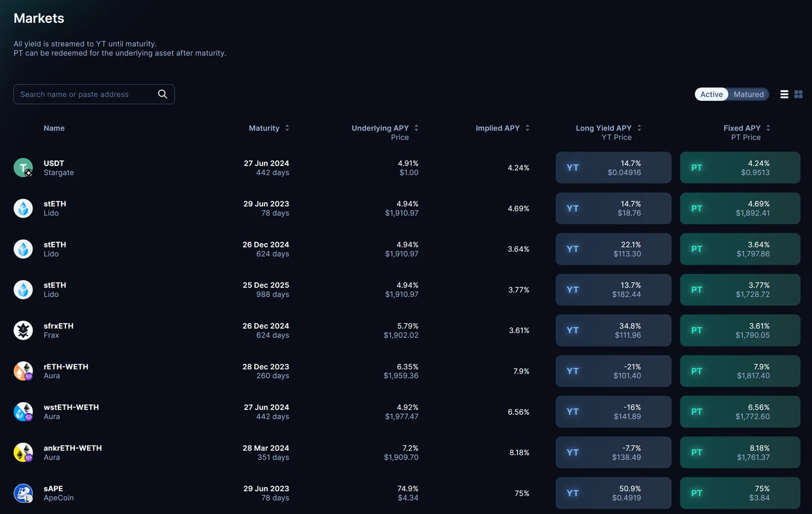
Task: Switch to list view layout icon
Action: 784,94
